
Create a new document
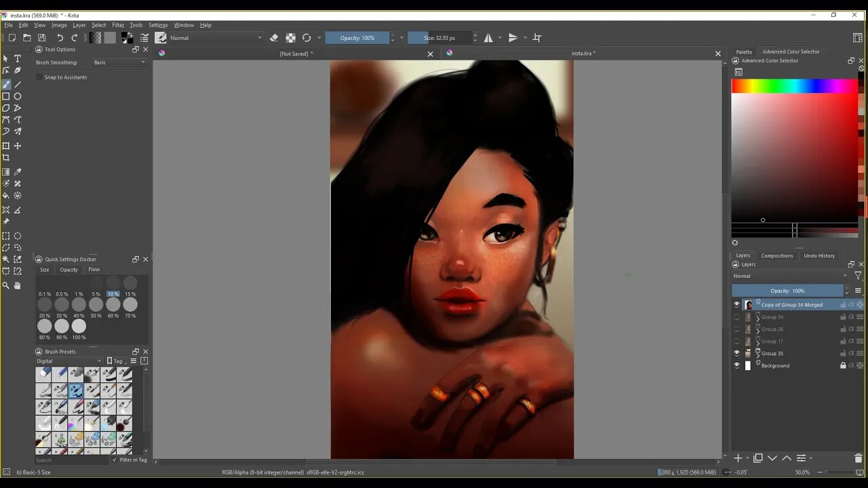tap(12, 38)
